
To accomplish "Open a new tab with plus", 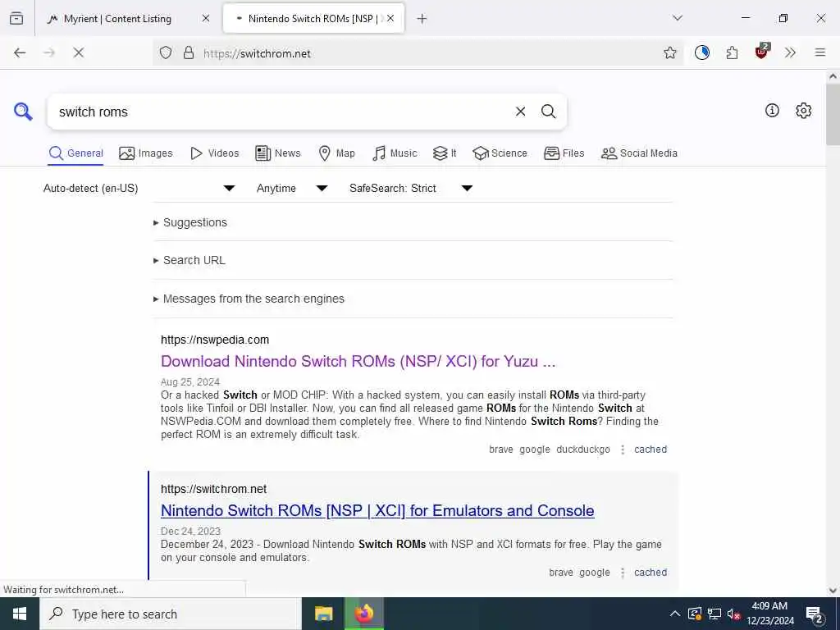I will [x=422, y=19].
